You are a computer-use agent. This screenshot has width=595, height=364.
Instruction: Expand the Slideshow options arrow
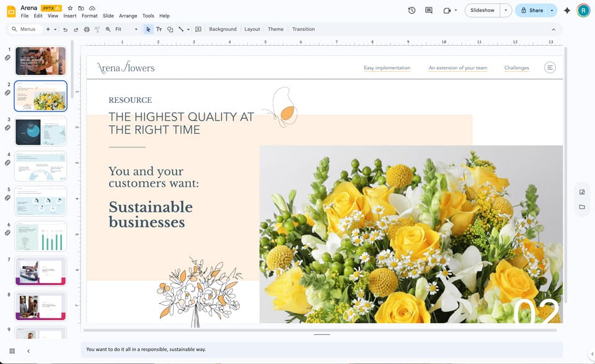[x=506, y=11]
